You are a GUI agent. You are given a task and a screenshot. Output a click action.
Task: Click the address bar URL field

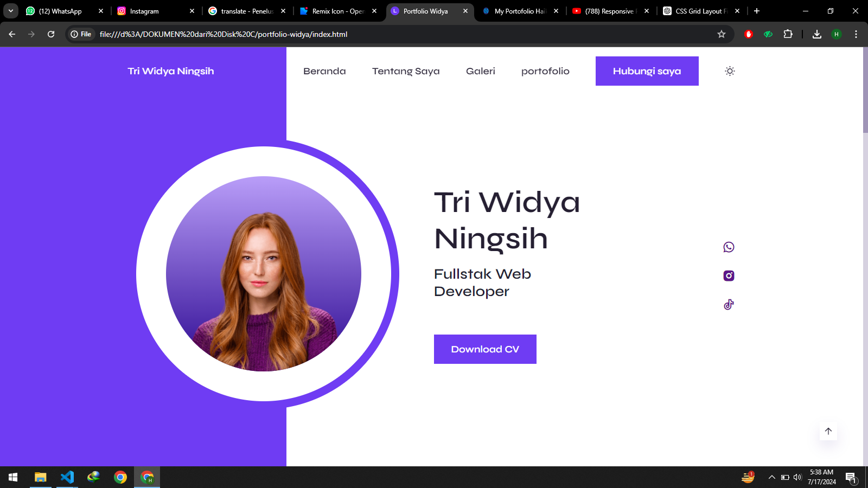[380, 34]
